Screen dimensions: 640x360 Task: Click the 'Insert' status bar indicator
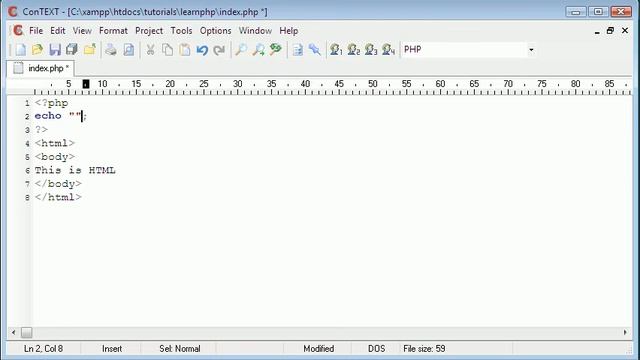tap(112, 349)
